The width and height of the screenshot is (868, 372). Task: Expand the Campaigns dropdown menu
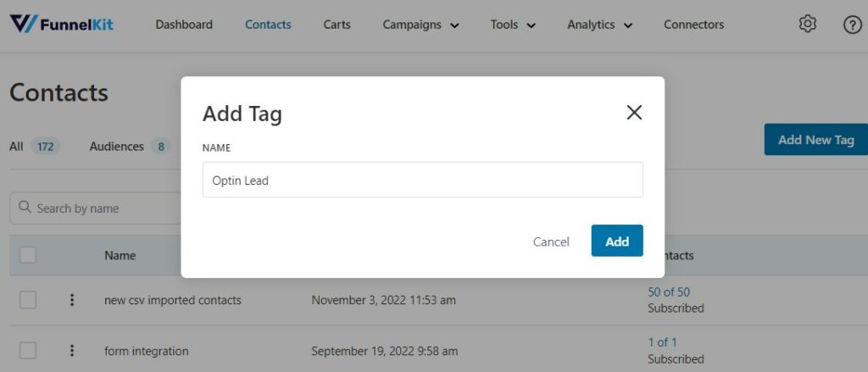click(420, 25)
